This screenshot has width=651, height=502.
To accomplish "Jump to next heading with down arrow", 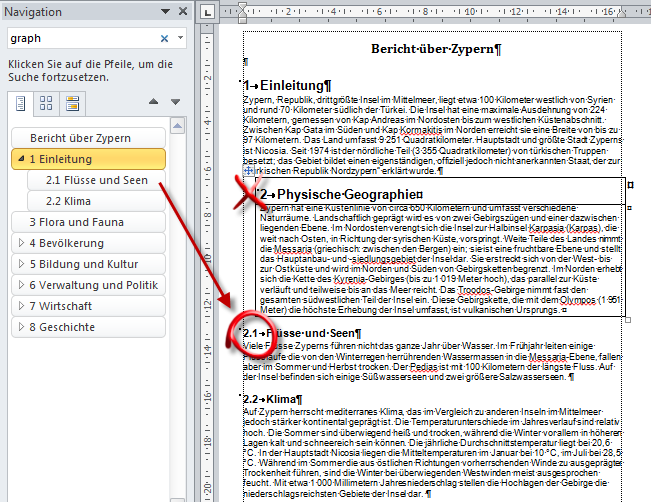I will pos(175,102).
